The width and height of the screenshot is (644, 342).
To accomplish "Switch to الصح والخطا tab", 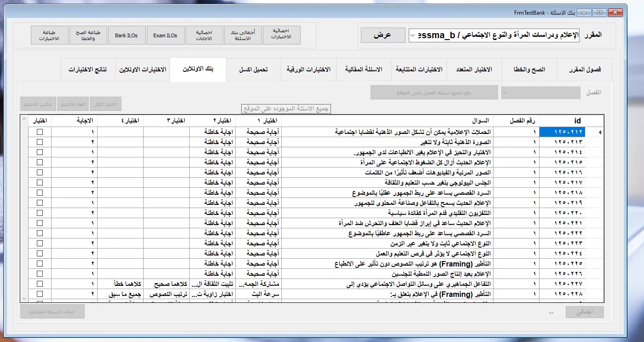I will pyautogui.click(x=529, y=70).
